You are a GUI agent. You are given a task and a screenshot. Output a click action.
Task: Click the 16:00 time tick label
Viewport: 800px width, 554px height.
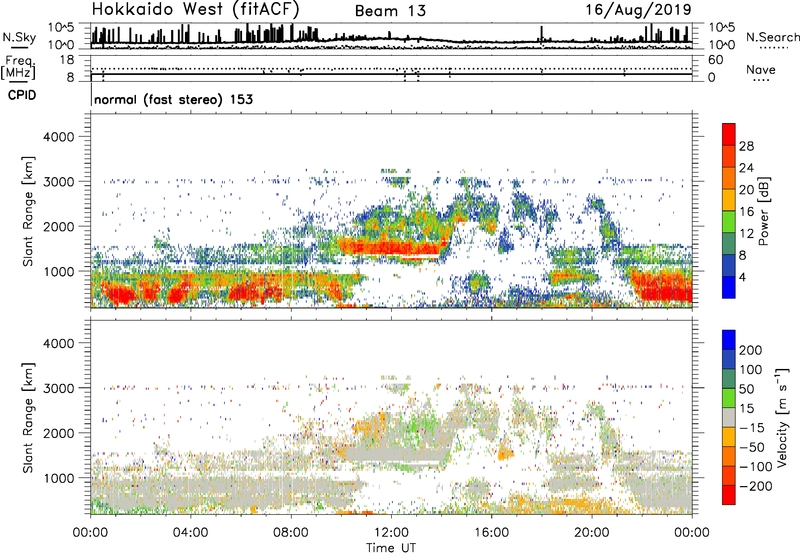tap(491, 533)
